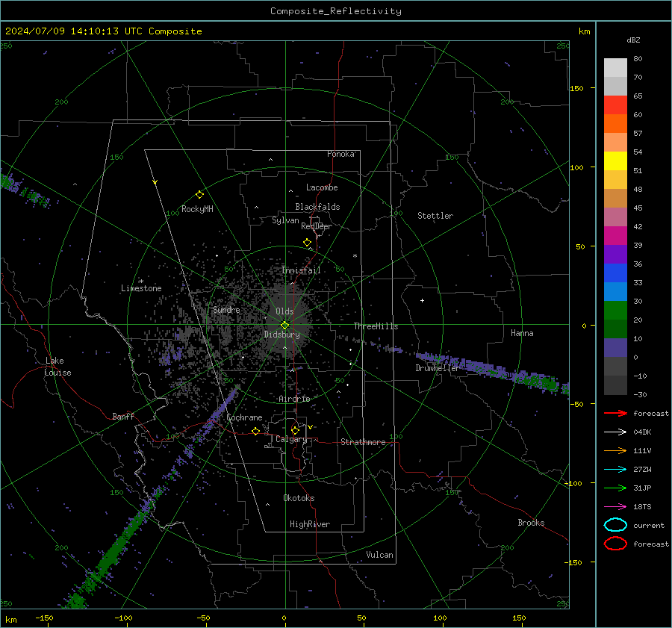Click the magenta 18TS arrow legend icon

615,507
